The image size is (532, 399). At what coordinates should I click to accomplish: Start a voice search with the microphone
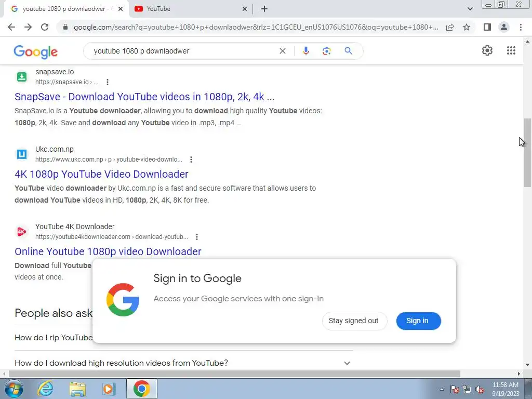point(305,51)
